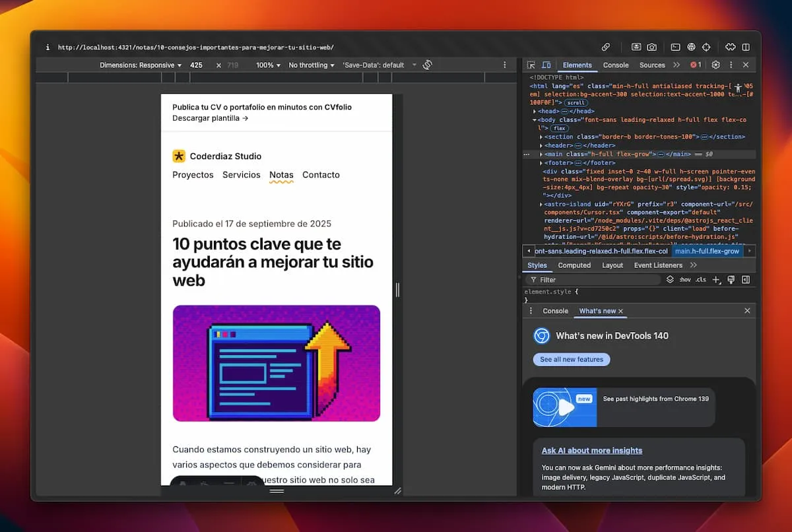The width and height of the screenshot is (792, 532).
Task: Add a new style rule with the plus icon
Action: [717, 279]
